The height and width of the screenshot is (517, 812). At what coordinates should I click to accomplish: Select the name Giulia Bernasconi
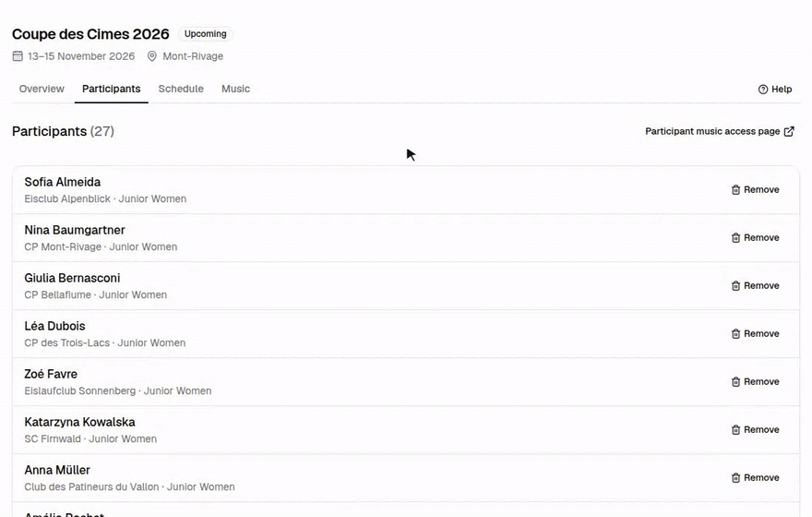72,278
